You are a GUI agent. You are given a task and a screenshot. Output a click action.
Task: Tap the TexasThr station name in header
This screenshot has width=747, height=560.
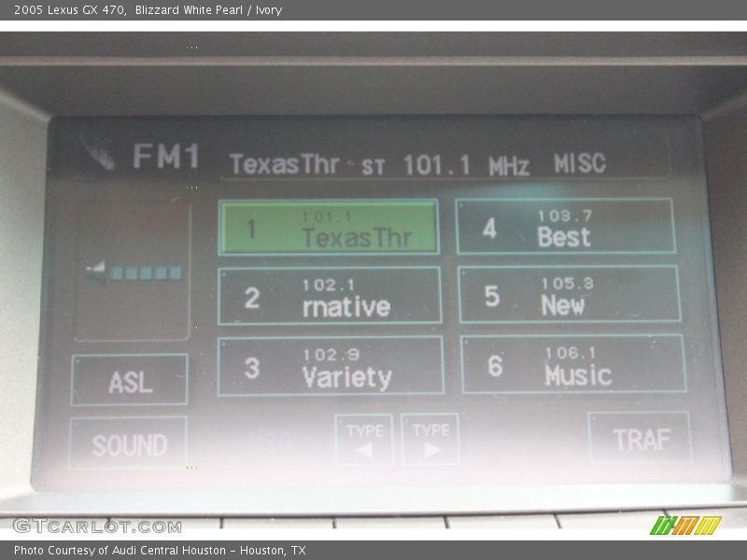point(285,164)
